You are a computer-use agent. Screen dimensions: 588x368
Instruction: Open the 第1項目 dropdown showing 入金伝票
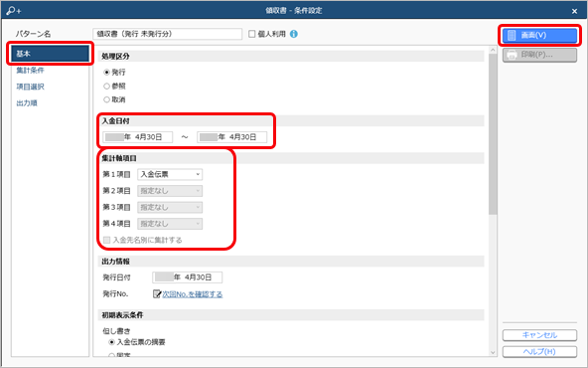(x=170, y=174)
